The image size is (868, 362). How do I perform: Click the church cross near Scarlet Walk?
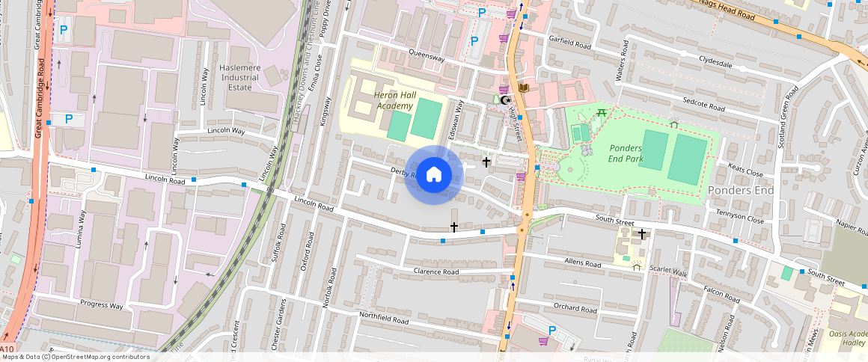[642, 234]
